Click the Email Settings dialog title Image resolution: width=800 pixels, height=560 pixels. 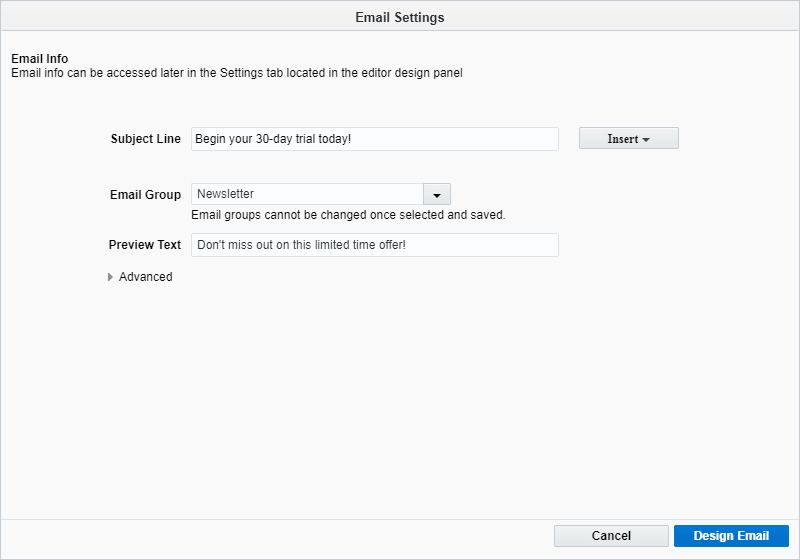(x=400, y=17)
